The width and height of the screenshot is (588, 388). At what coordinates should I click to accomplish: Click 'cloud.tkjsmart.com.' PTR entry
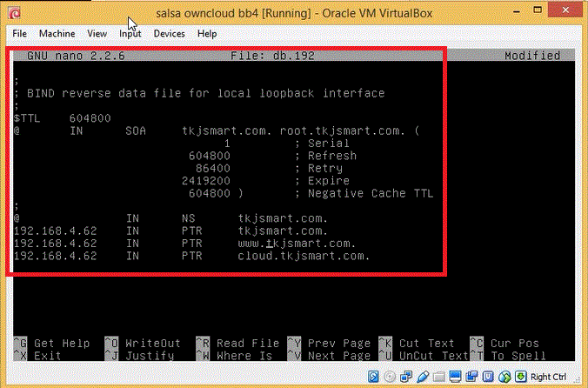(x=304, y=256)
